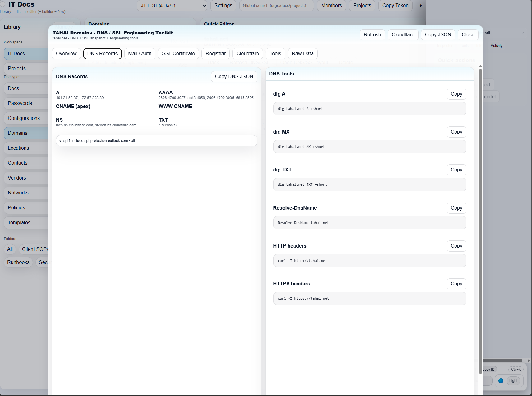Select the Runbooks folder

coord(18,262)
